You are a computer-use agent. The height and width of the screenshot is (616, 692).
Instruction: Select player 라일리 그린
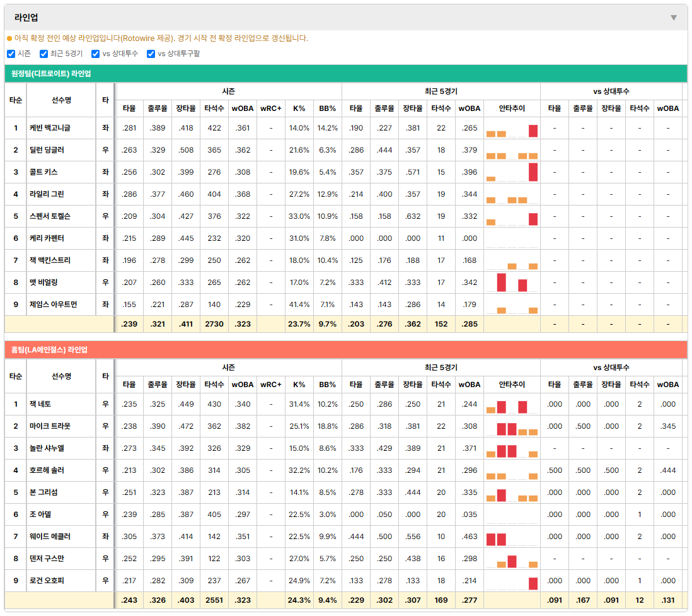(47, 194)
